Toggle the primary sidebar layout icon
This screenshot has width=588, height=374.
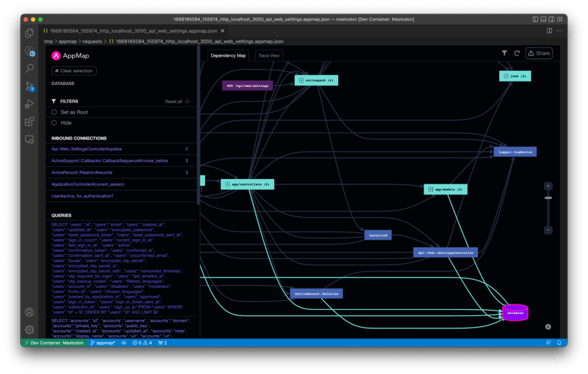point(535,19)
